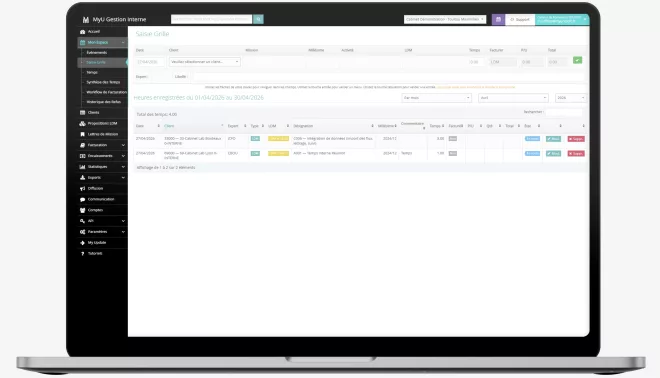This screenshot has width=660, height=378.
Task: Click 'Total des temps: 4.00' text
Action: 157,114
